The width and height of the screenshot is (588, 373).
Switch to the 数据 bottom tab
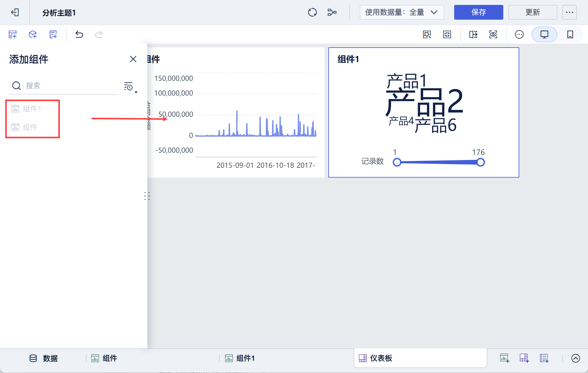tap(44, 358)
